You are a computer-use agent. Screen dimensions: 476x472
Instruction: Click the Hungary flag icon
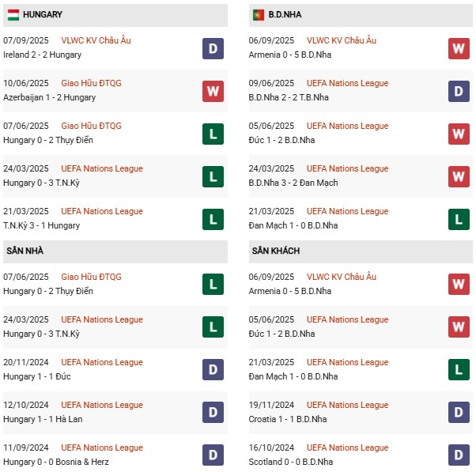(x=13, y=14)
